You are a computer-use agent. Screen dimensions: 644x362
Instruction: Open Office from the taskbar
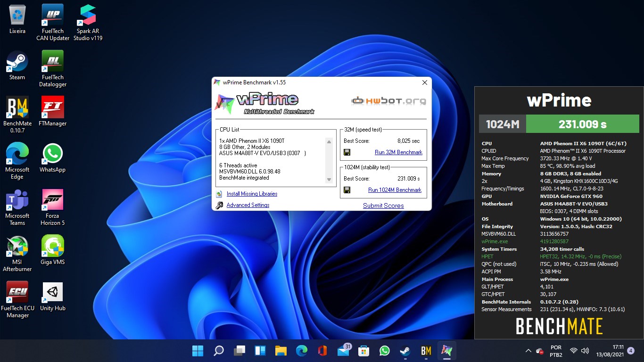tap(322, 351)
